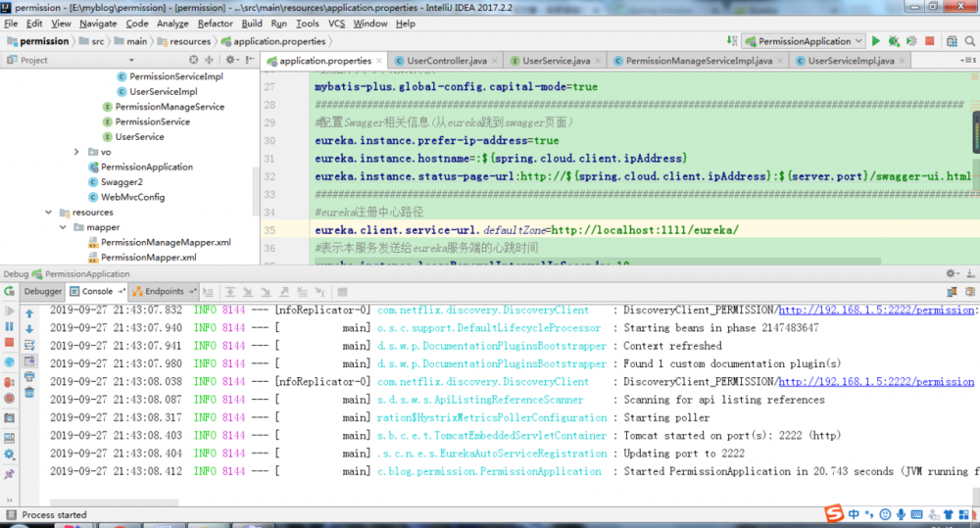980x528 pixels.
Task: Run with coverage icon in toolbar
Action: [x=910, y=41]
